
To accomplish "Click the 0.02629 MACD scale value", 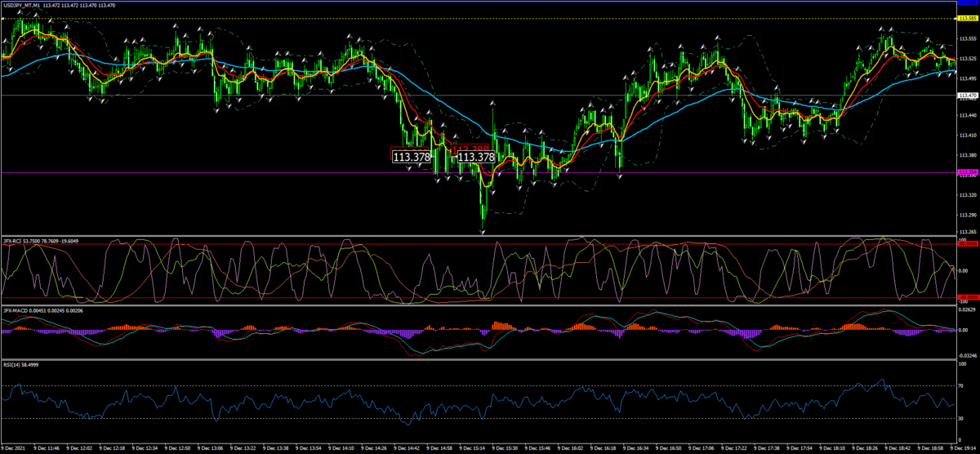I will [x=967, y=310].
